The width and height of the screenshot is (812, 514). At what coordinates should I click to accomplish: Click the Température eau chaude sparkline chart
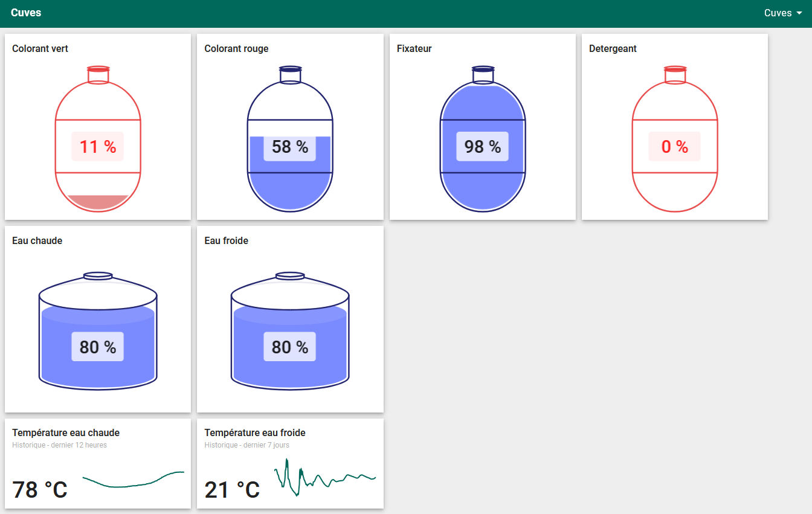tap(133, 480)
